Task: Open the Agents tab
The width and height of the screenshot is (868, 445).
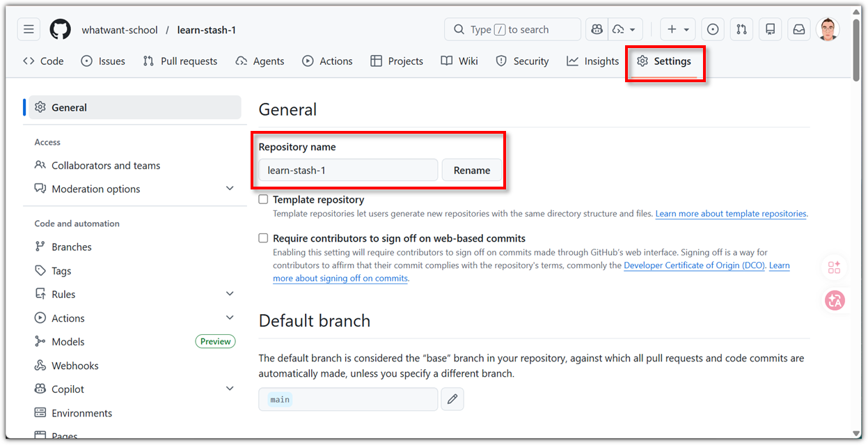Action: pos(260,61)
